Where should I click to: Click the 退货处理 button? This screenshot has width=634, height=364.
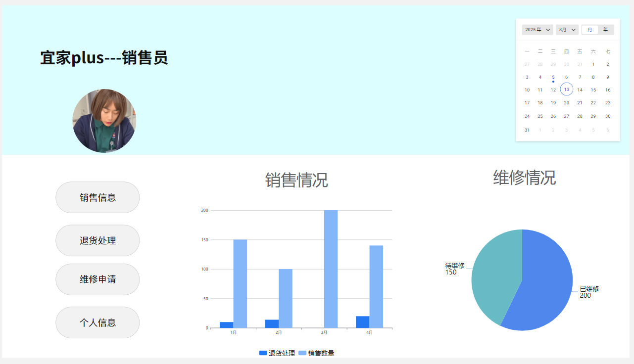[98, 241]
